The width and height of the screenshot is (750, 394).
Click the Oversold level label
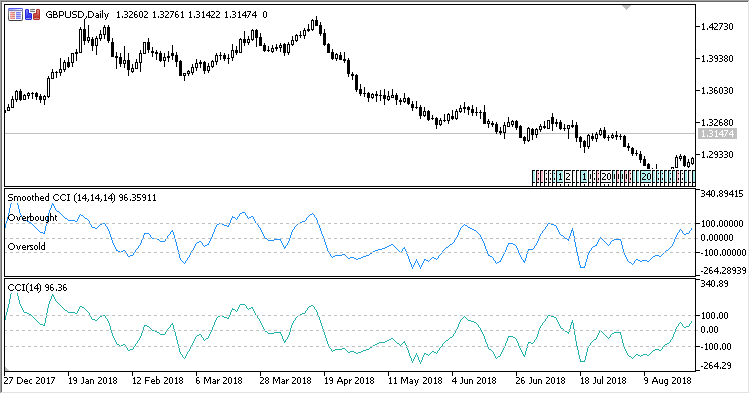27,247
